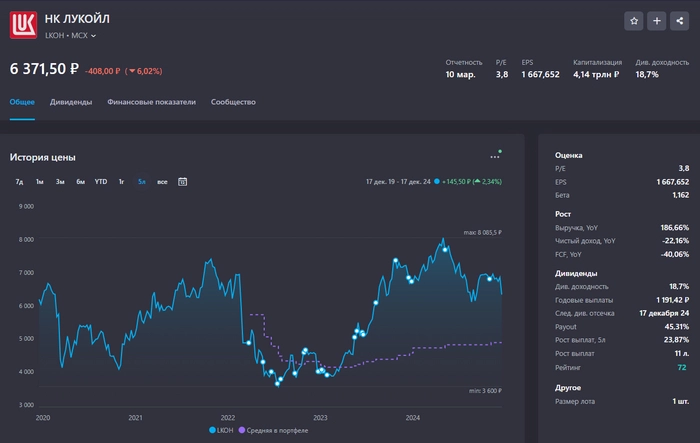700x443 pixels.
Task: Switch to the Дивиденды tab
Action: 71,102
